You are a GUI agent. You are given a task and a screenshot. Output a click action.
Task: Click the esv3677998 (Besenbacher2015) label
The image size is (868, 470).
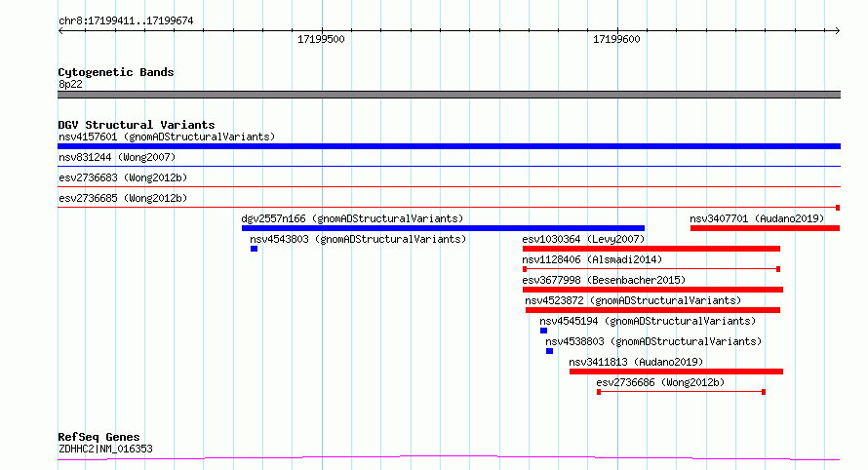point(604,280)
